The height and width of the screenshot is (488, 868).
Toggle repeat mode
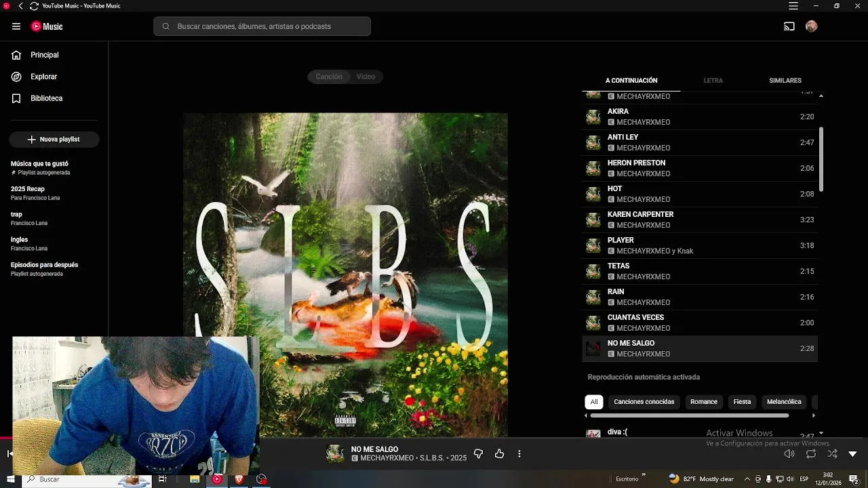811,454
